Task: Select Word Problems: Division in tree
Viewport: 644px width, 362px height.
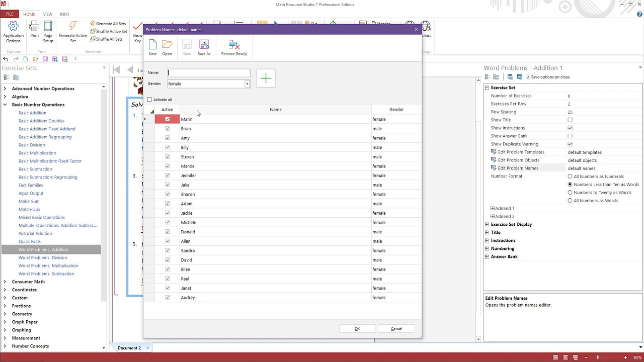Action: (x=43, y=257)
